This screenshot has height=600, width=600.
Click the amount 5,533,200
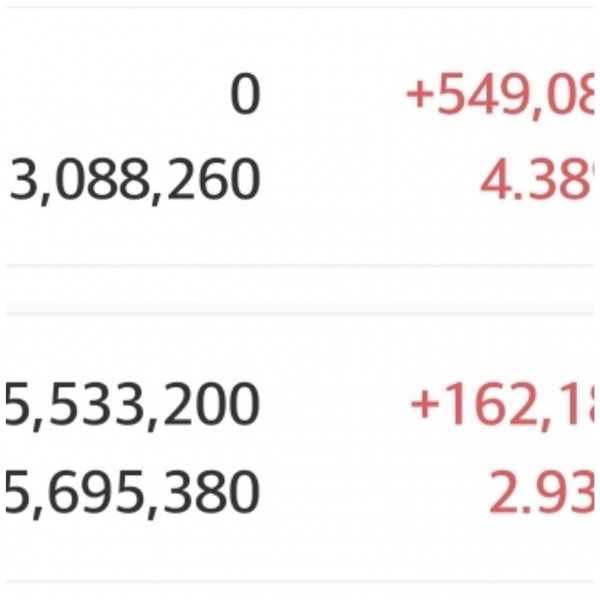pyautogui.click(x=132, y=406)
